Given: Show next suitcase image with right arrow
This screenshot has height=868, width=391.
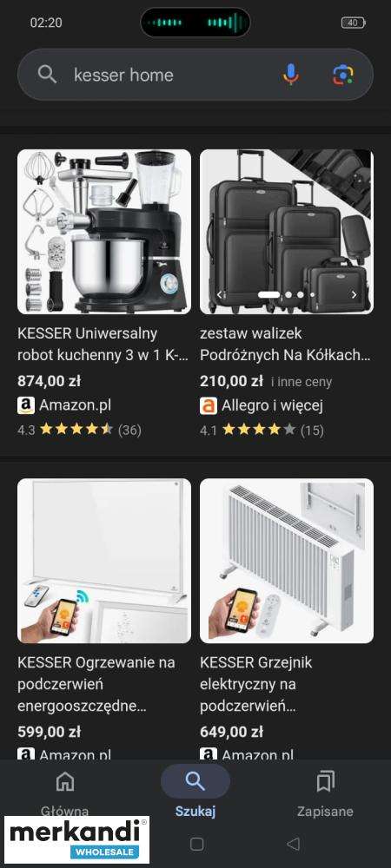Looking at the screenshot, I should coord(355,295).
